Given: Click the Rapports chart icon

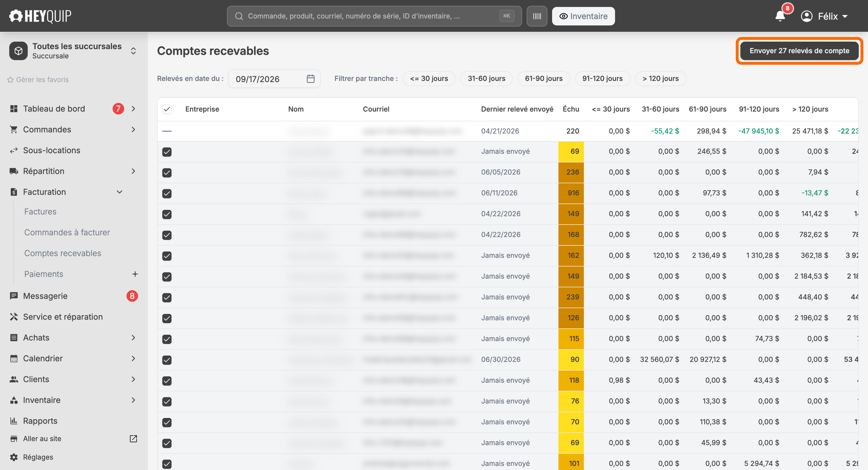Looking at the screenshot, I should coord(14,421).
